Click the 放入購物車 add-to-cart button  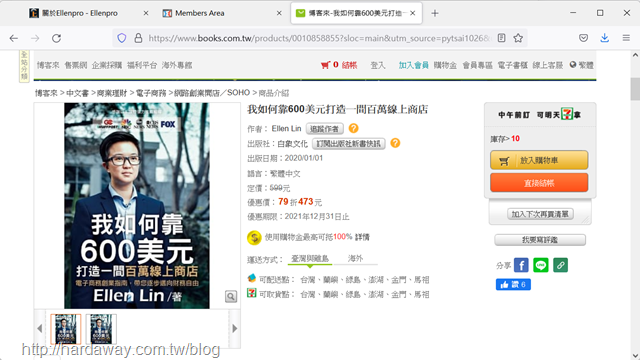point(539,160)
